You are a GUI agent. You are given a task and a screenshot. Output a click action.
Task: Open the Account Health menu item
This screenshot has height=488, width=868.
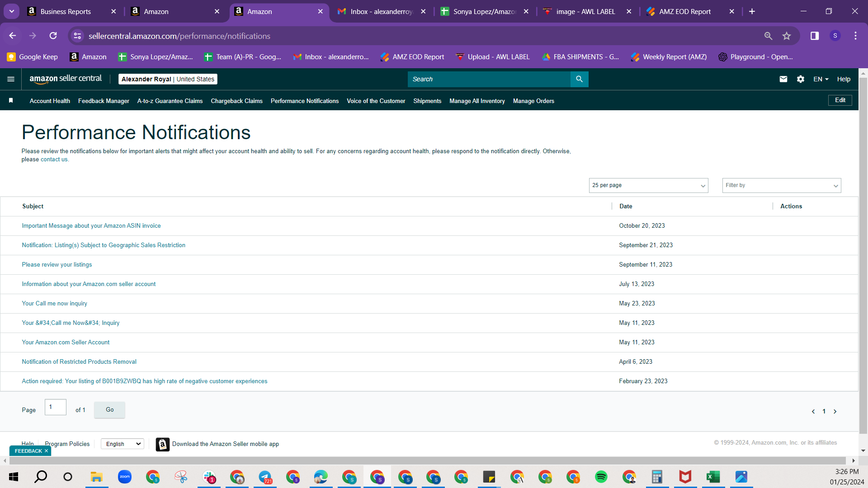50,101
